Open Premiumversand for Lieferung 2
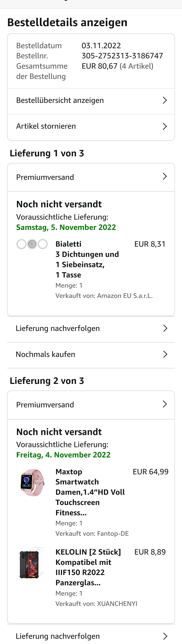 tap(45, 405)
